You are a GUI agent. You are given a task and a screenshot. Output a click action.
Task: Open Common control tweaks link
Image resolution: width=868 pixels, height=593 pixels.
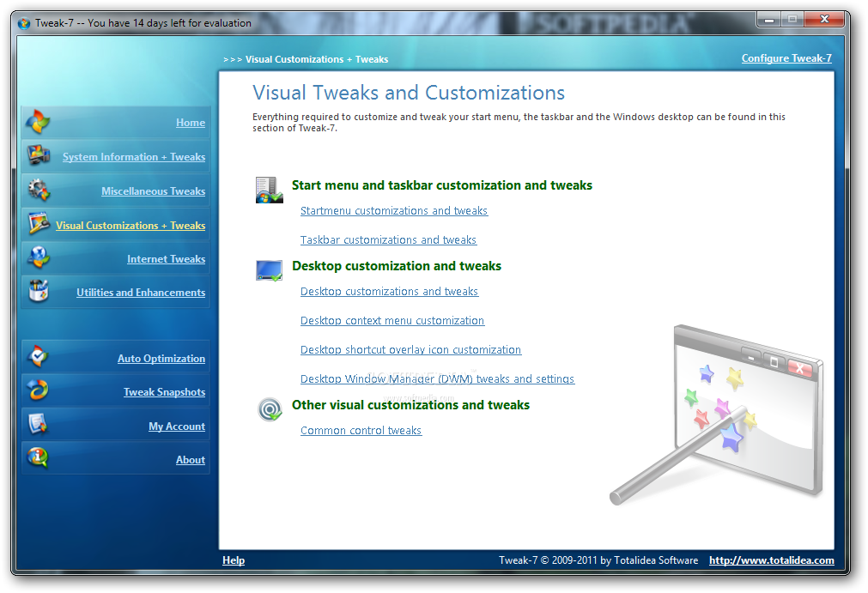pos(361,430)
